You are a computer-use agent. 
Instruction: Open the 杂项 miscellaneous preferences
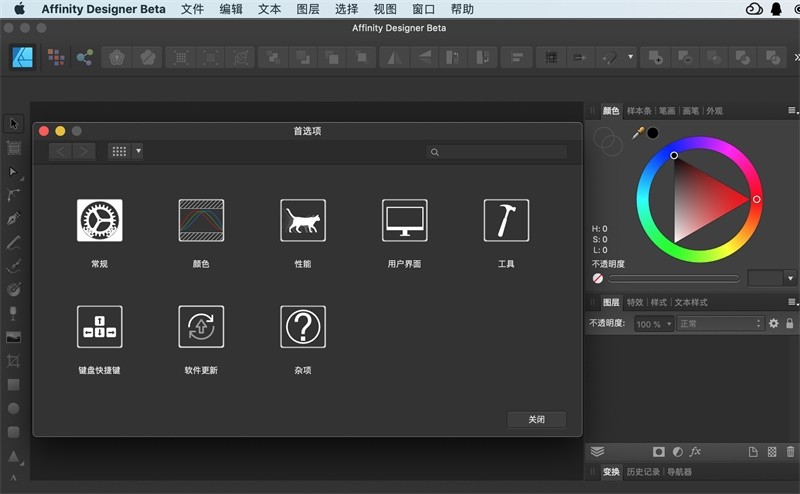pyautogui.click(x=303, y=327)
